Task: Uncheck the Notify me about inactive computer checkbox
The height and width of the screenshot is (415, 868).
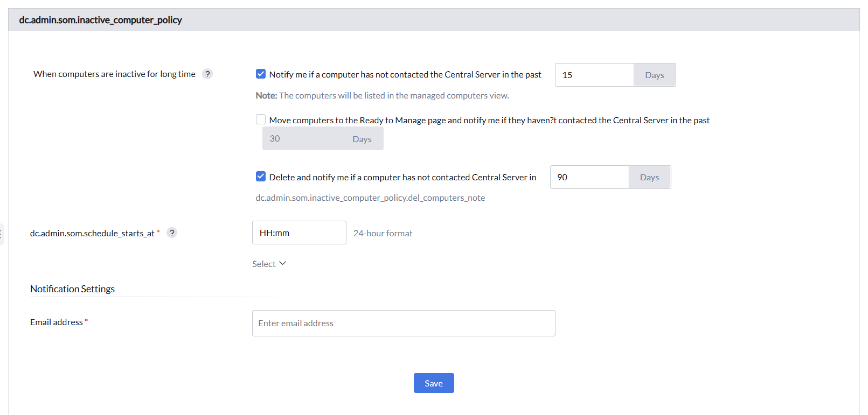Action: [261, 74]
